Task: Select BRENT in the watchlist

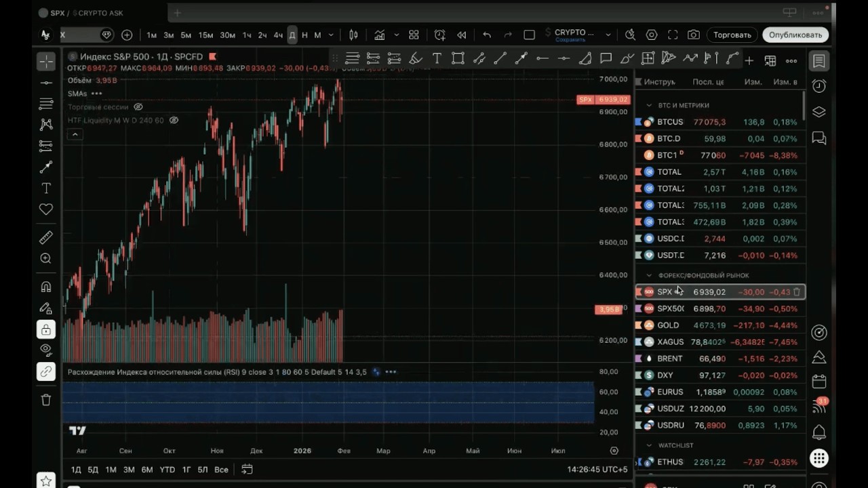Action: (x=720, y=359)
